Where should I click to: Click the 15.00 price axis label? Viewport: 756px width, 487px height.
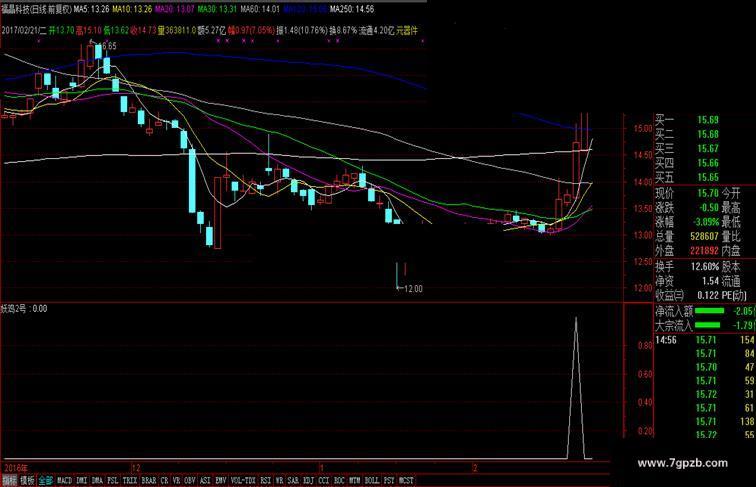[x=644, y=129]
